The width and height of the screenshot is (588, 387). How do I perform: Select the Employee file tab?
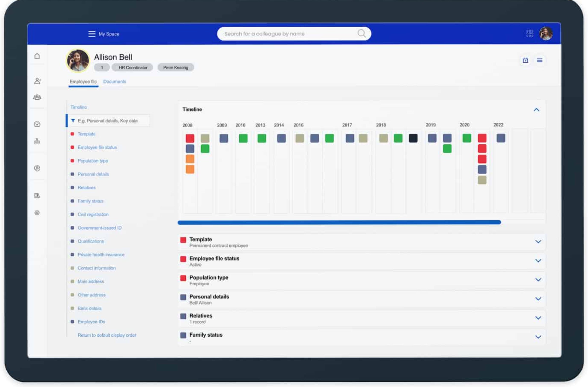click(x=83, y=82)
